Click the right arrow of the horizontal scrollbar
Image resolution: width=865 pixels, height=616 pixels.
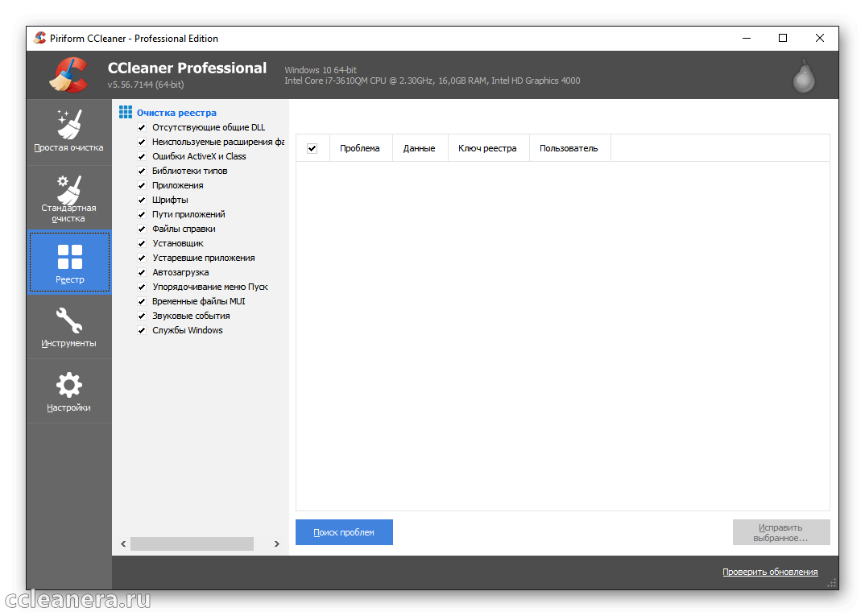coord(277,544)
